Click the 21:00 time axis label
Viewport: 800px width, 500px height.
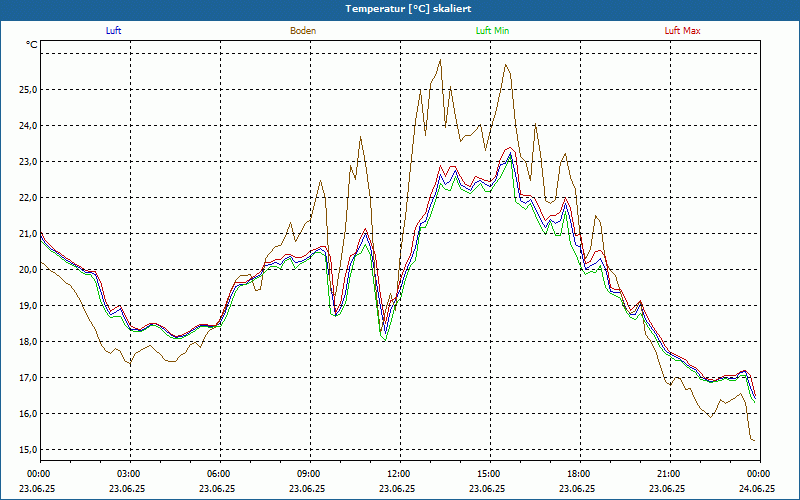click(669, 473)
